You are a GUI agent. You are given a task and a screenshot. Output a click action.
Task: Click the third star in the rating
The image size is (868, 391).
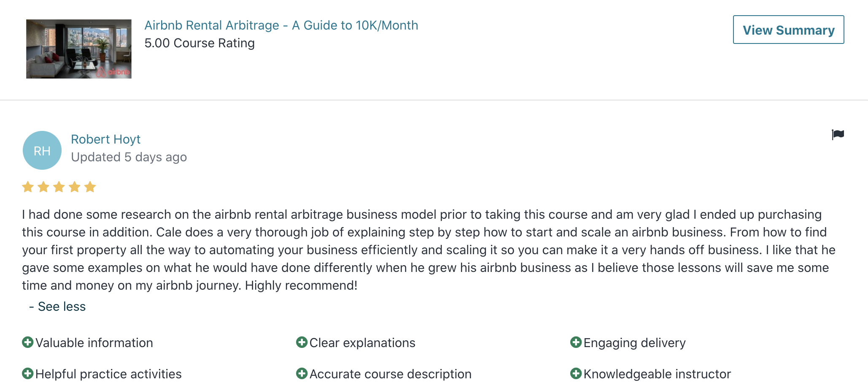(59, 187)
